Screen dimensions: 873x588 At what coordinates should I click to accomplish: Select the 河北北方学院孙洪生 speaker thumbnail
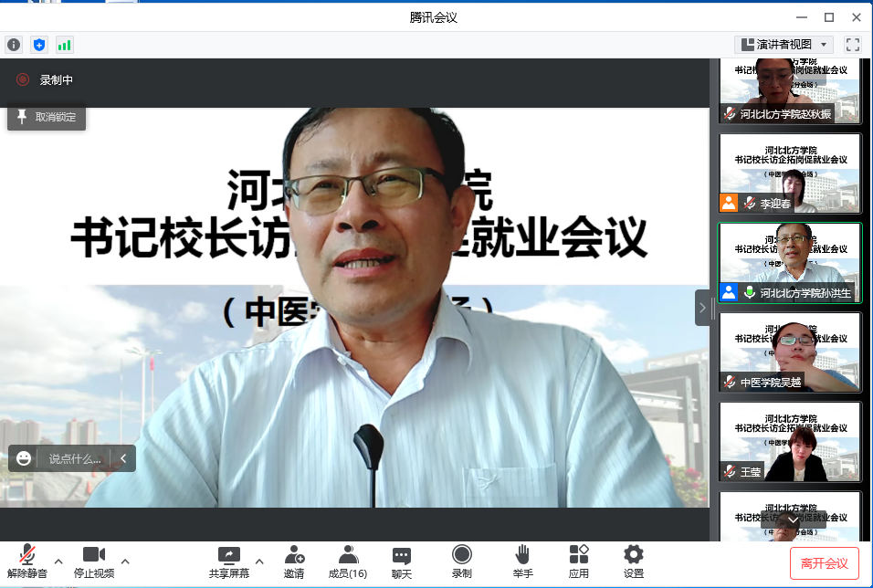click(x=790, y=263)
